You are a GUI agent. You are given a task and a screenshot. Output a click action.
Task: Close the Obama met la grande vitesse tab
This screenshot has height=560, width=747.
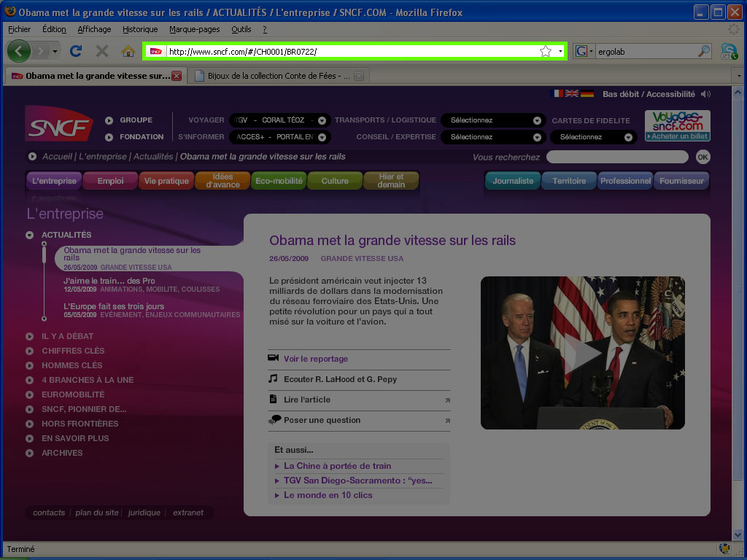pyautogui.click(x=177, y=76)
